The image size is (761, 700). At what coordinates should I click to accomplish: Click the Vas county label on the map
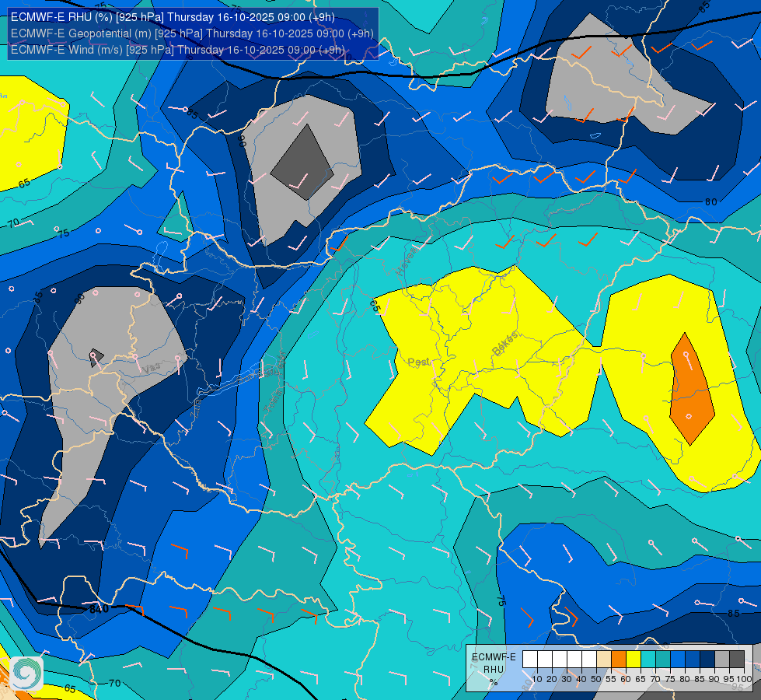tap(152, 368)
